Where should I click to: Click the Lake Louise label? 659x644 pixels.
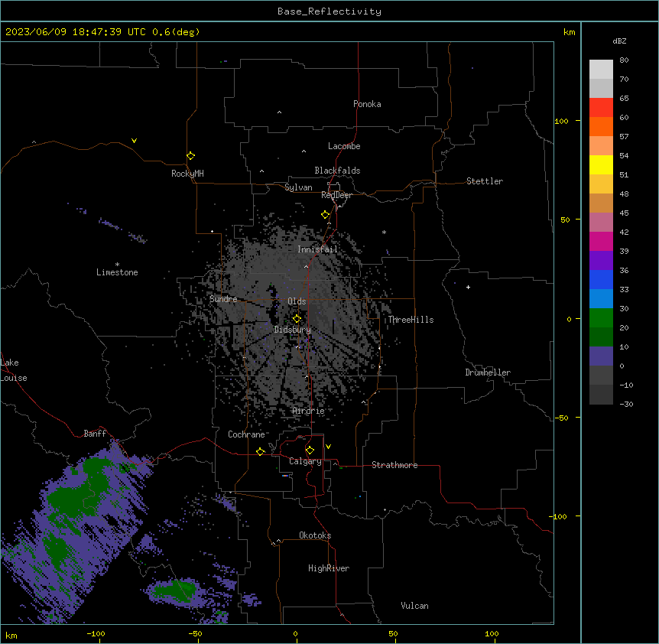tap(14, 370)
